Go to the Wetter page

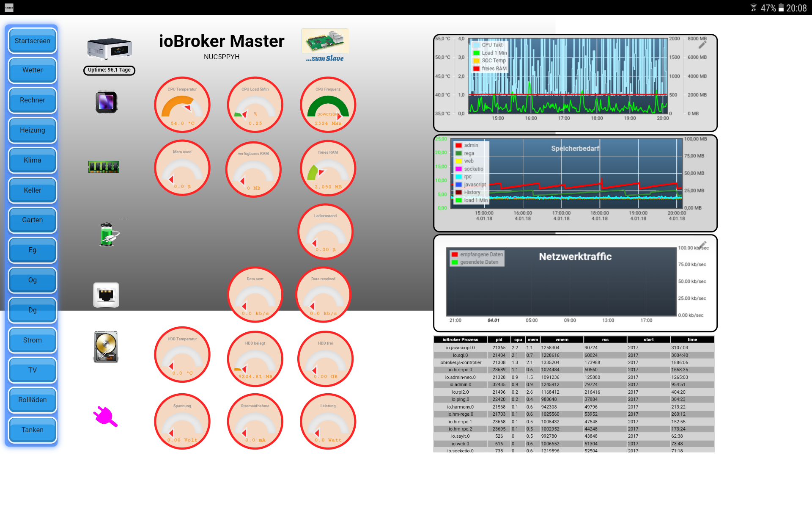pyautogui.click(x=33, y=70)
